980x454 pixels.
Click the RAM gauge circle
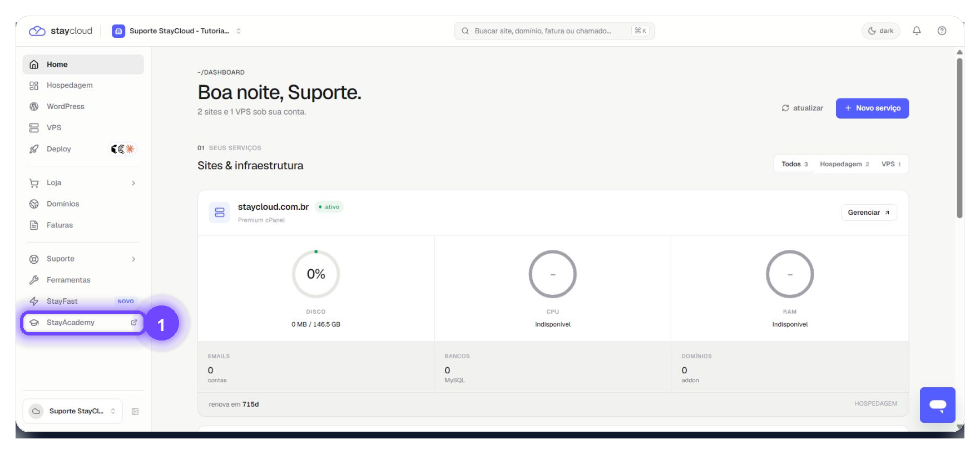pos(790,274)
